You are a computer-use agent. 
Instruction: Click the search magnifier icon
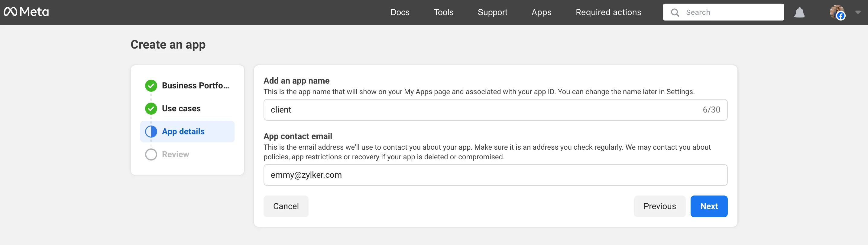point(675,12)
